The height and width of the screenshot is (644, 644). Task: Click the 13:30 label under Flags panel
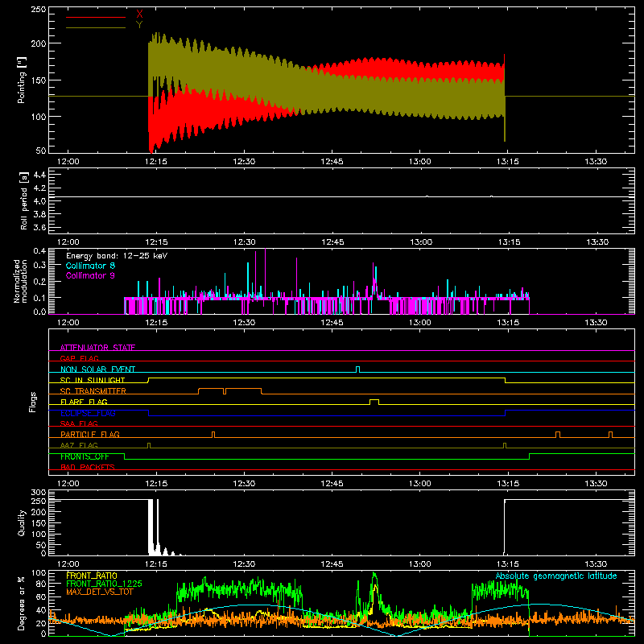[597, 484]
